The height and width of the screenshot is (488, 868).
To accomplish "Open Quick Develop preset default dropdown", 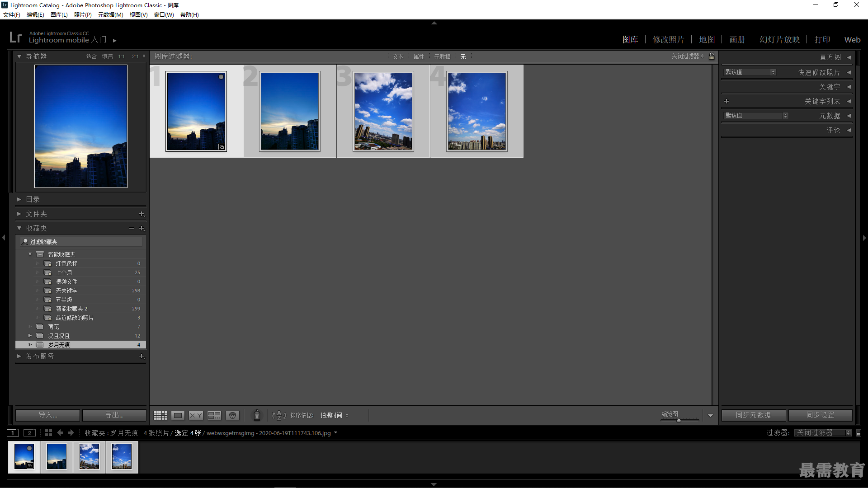I will [x=750, y=72].
